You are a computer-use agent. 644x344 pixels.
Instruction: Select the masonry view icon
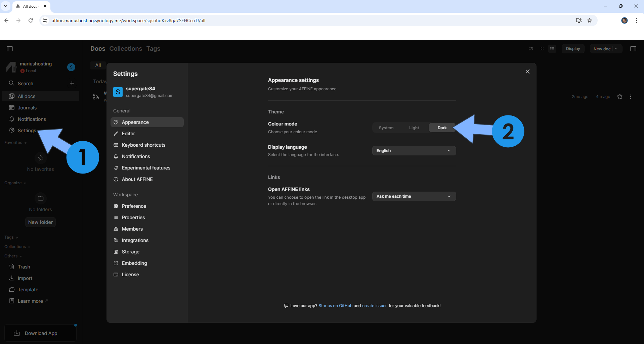click(531, 49)
